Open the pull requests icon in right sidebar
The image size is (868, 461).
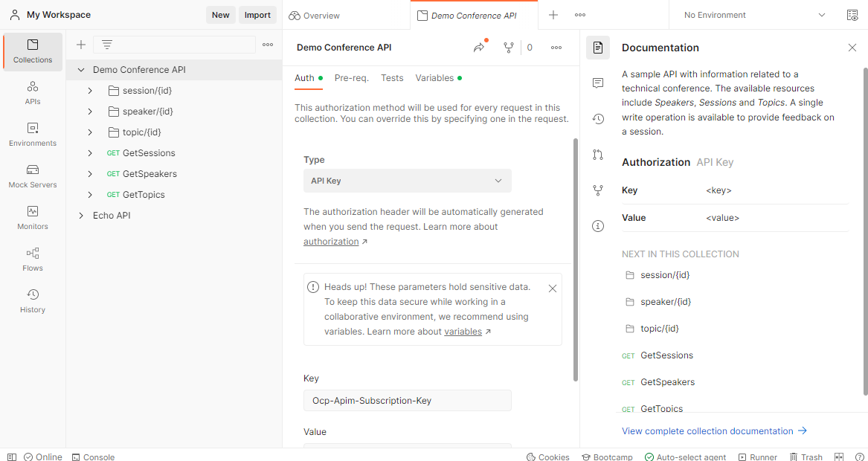pos(598,155)
